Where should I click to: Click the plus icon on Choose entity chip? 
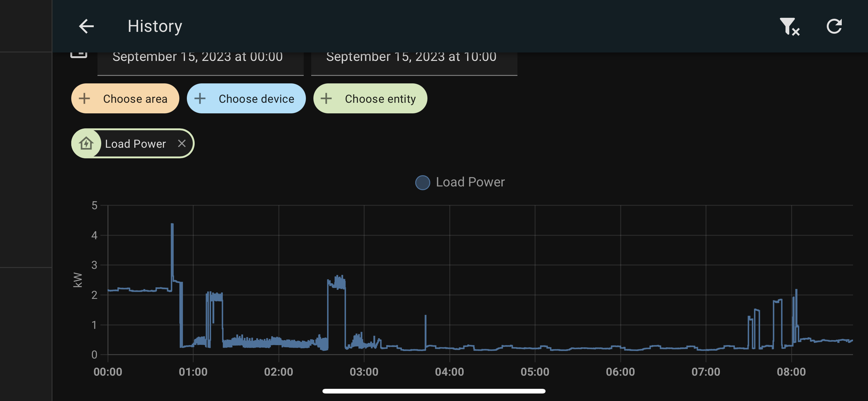click(x=326, y=98)
